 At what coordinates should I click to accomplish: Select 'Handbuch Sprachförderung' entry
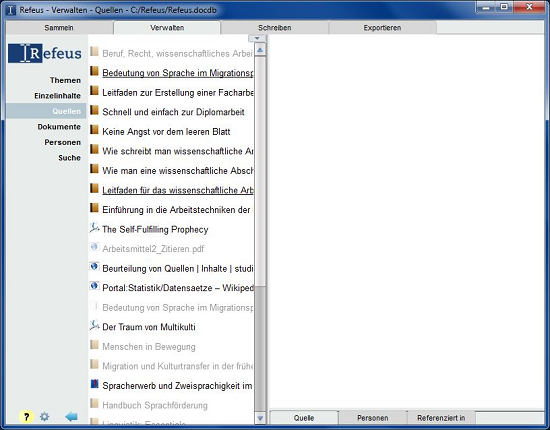[155, 405]
